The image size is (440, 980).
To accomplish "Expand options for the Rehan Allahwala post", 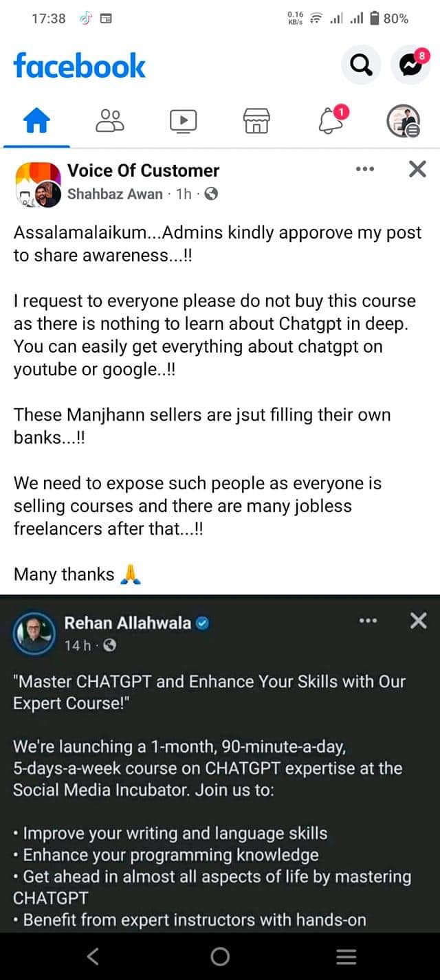I will pyautogui.click(x=368, y=621).
